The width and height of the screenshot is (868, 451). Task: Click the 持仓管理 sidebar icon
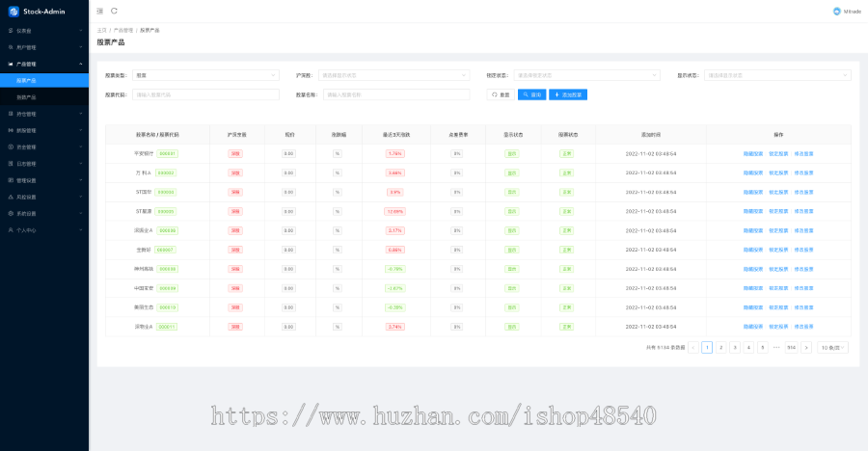[11, 114]
